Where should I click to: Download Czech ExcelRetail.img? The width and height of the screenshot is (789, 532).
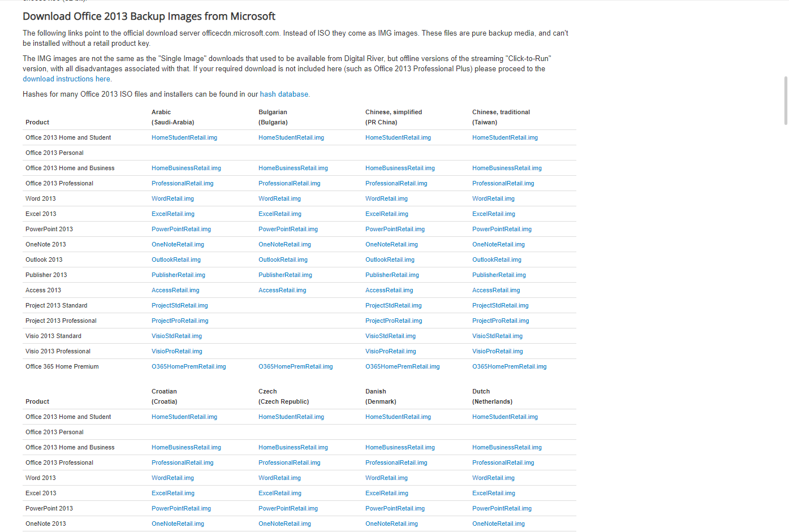(280, 494)
